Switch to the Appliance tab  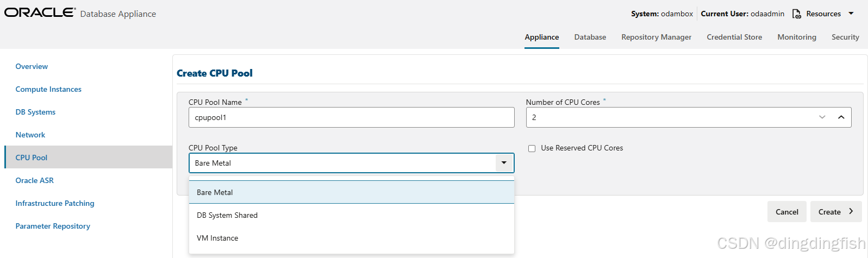pyautogui.click(x=542, y=37)
